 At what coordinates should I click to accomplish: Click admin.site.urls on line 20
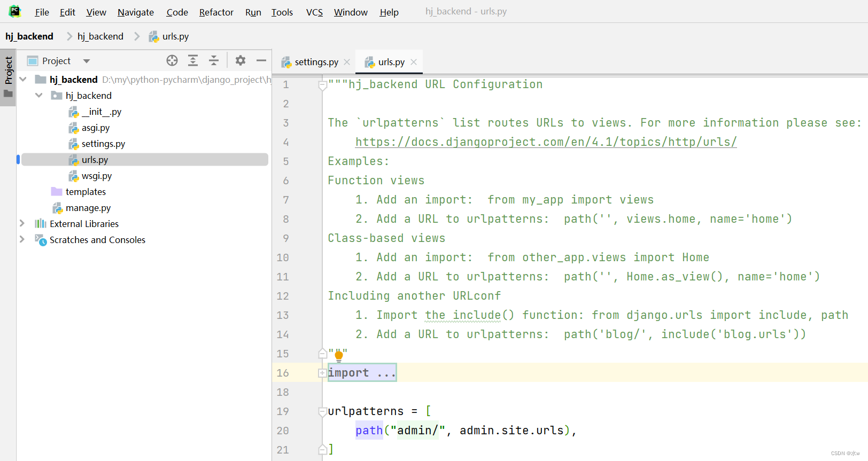pos(511,431)
